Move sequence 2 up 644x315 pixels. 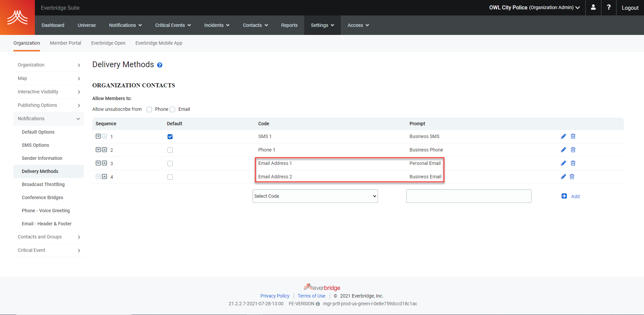pos(104,150)
